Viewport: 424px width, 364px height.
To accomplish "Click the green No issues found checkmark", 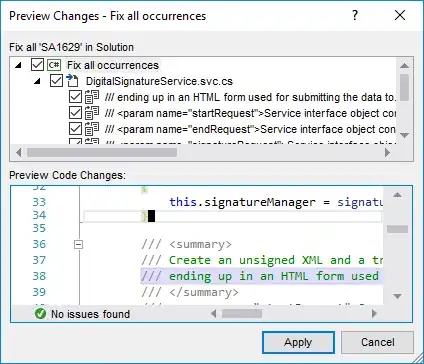I will coord(40,313).
